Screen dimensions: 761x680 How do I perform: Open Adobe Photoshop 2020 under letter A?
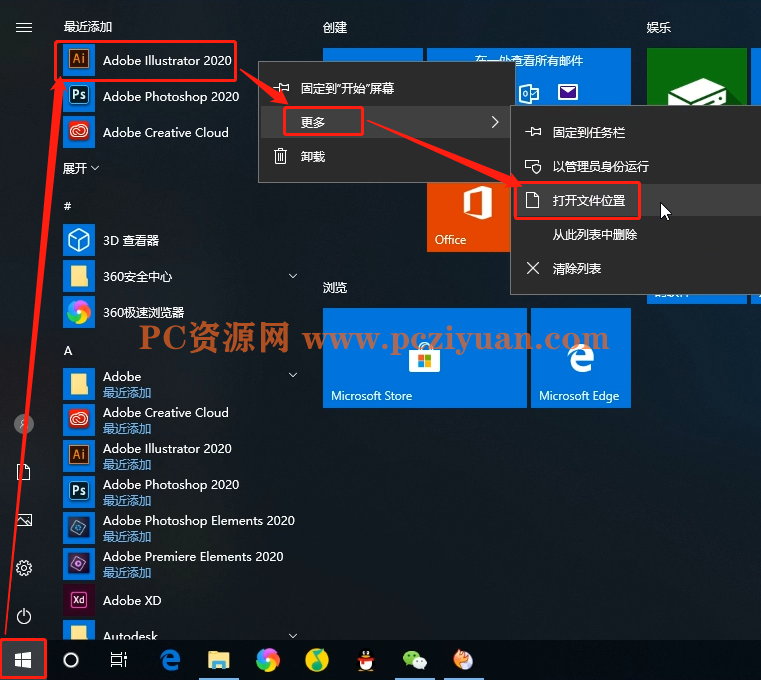181,491
